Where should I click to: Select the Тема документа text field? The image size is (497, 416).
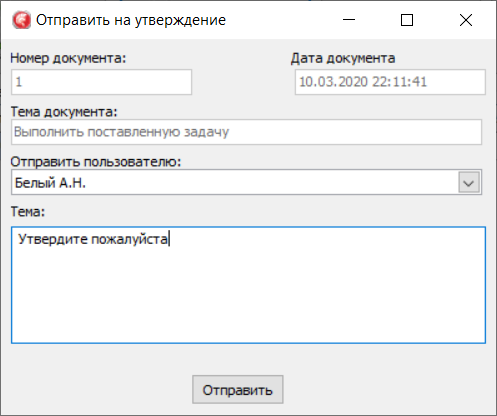[x=246, y=132]
